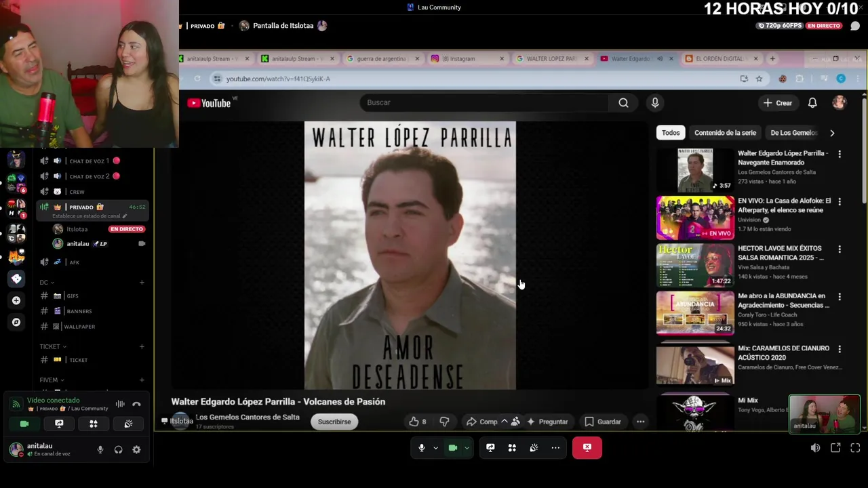
Task: Toggle camera in the bottom call controls
Action: click(453, 447)
